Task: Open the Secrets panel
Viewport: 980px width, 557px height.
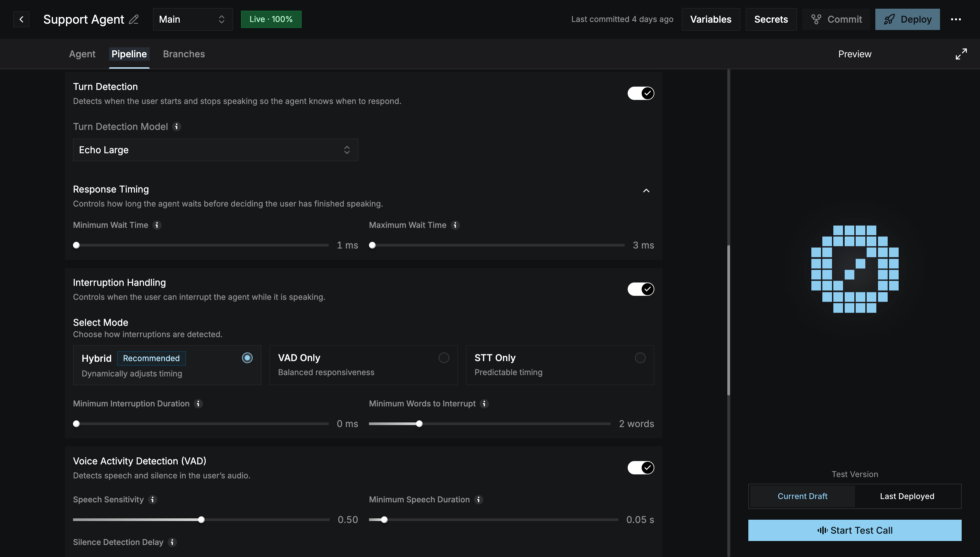Action: (x=771, y=19)
